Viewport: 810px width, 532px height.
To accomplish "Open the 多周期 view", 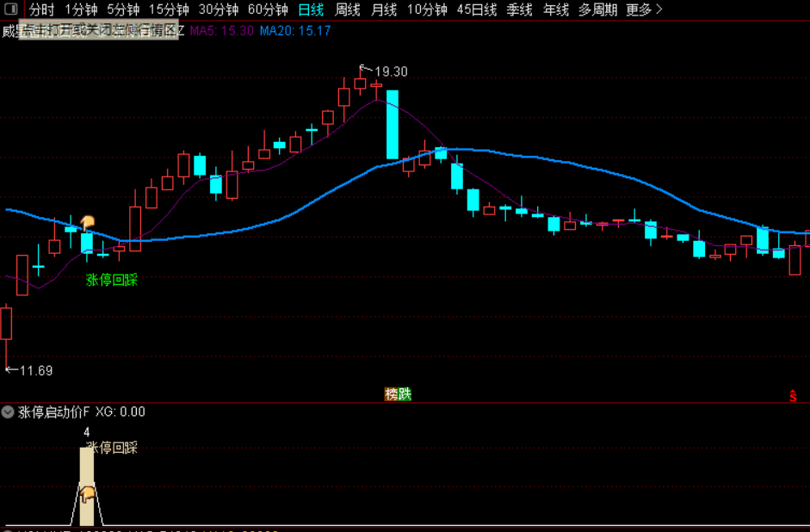I will pos(597,9).
